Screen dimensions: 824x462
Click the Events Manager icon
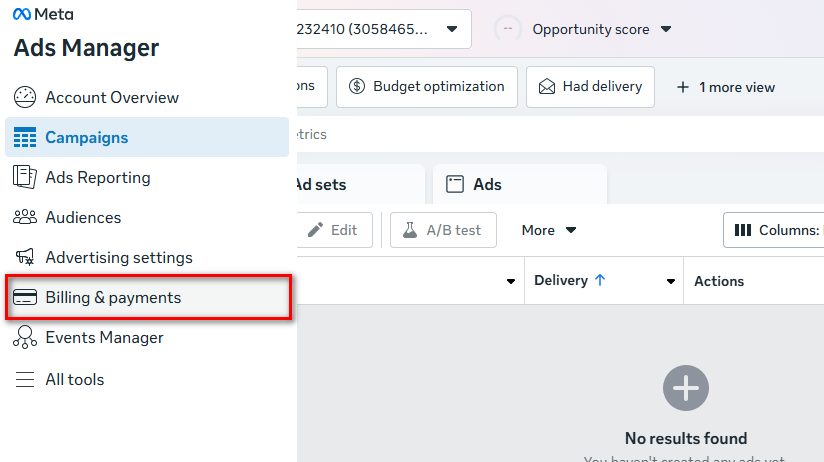click(25, 338)
